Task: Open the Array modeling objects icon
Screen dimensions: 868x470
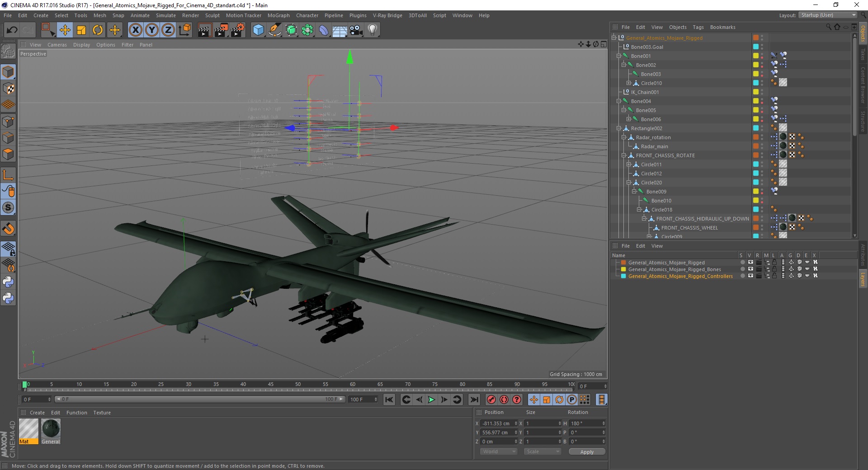Action: point(307,30)
